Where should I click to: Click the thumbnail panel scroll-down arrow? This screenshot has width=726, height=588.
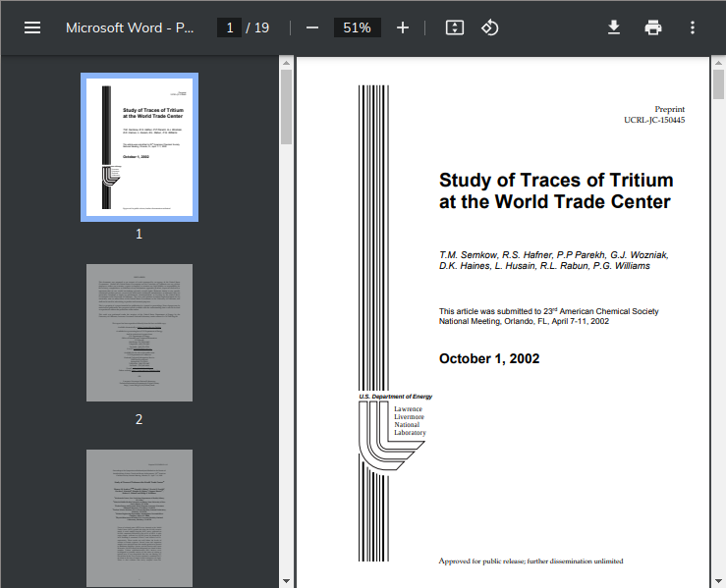tap(286, 581)
